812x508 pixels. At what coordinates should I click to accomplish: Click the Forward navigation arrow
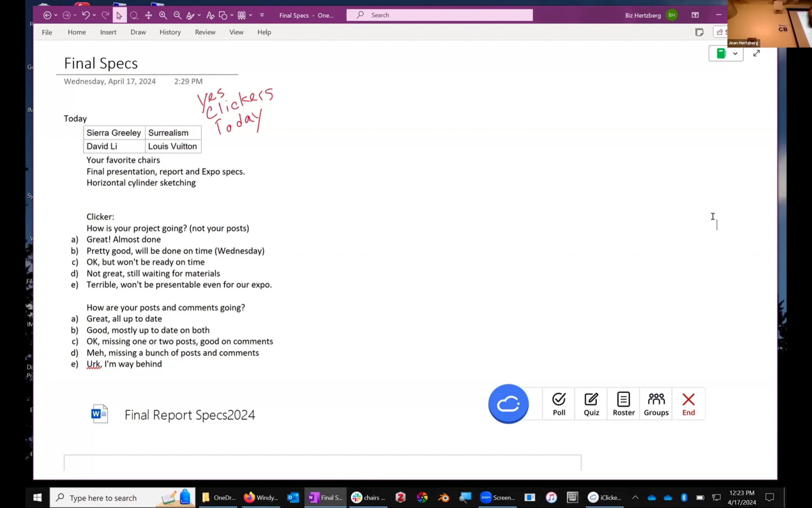click(66, 15)
